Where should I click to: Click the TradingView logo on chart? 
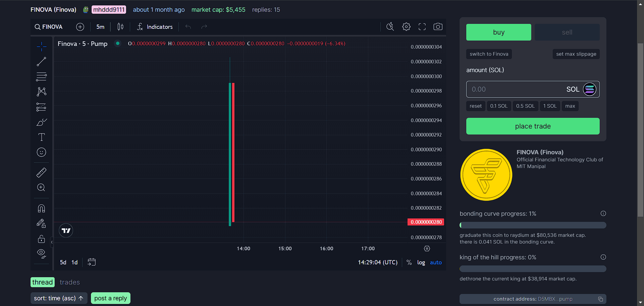tap(66, 231)
